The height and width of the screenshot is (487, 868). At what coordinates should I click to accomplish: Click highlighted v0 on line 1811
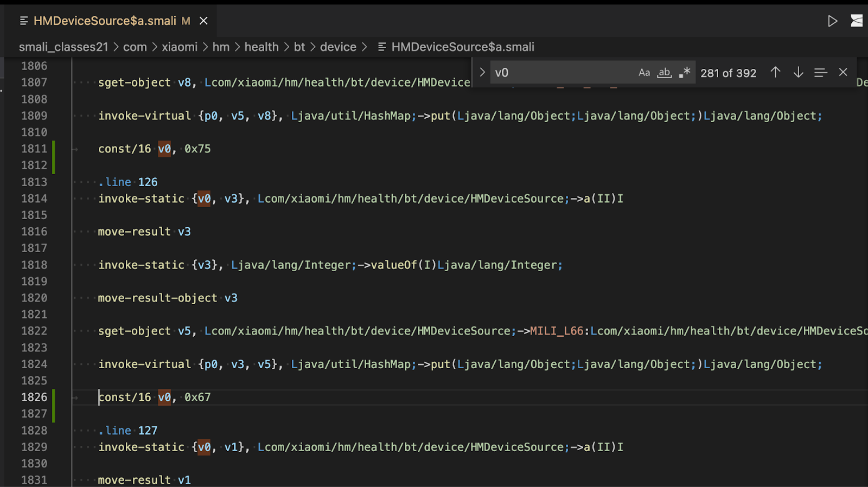click(x=164, y=149)
